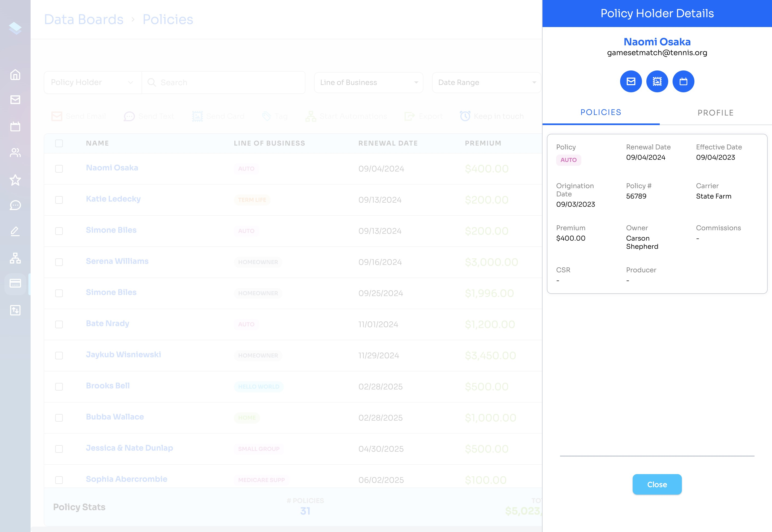Click the Export toolbar action
Viewport: 772px width, 532px height.
424,116
